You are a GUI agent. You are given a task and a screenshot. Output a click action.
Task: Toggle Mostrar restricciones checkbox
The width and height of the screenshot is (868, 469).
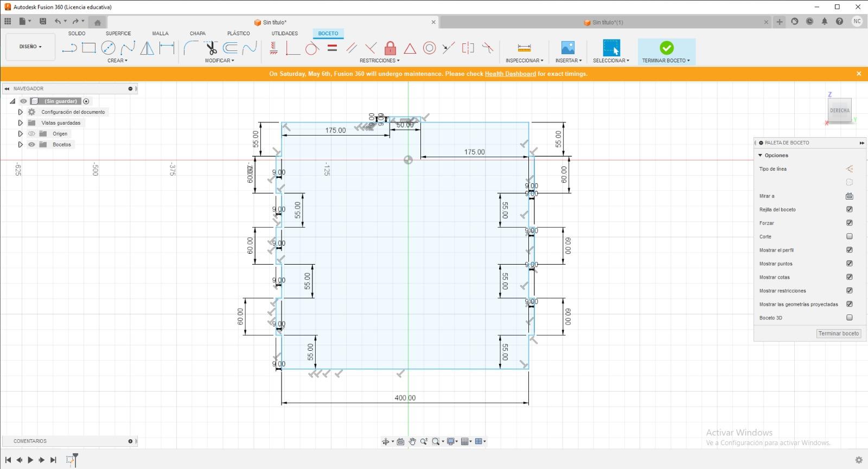coord(850,291)
